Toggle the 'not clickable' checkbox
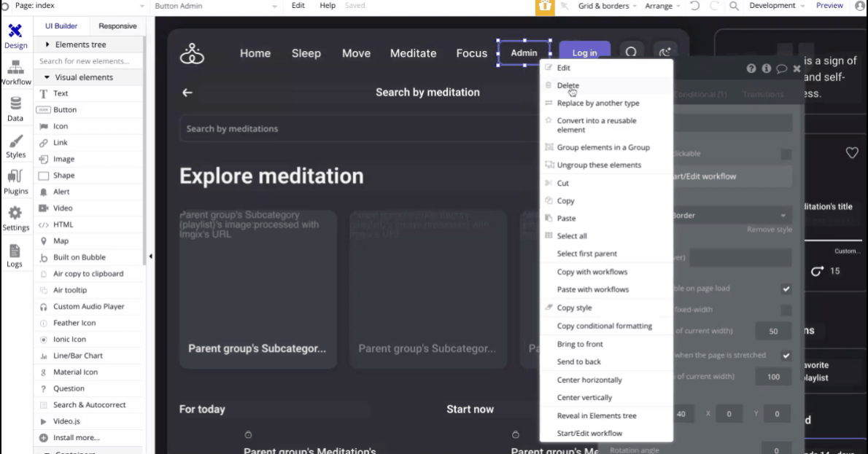This screenshot has width=868, height=454. pyautogui.click(x=786, y=154)
